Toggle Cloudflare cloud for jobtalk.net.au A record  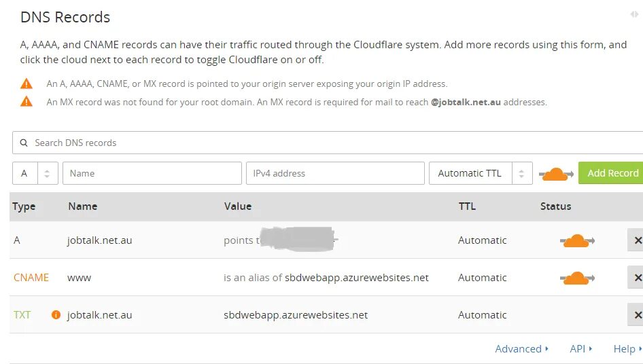pyautogui.click(x=577, y=240)
